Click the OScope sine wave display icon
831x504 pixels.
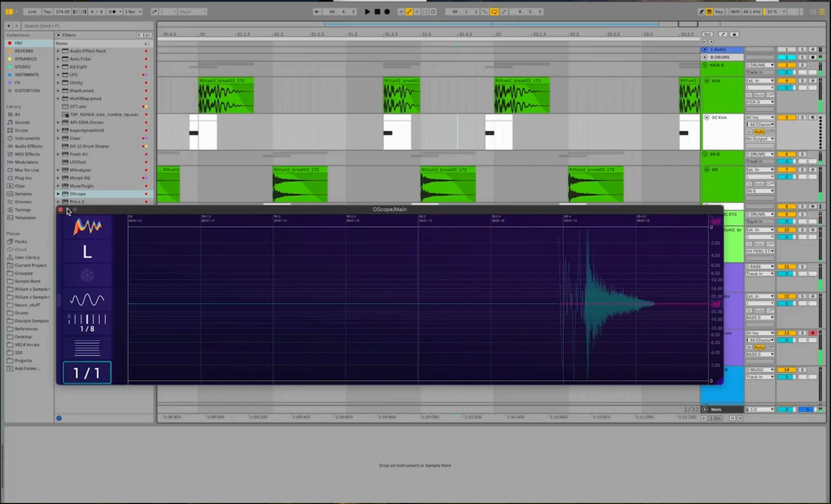point(87,299)
